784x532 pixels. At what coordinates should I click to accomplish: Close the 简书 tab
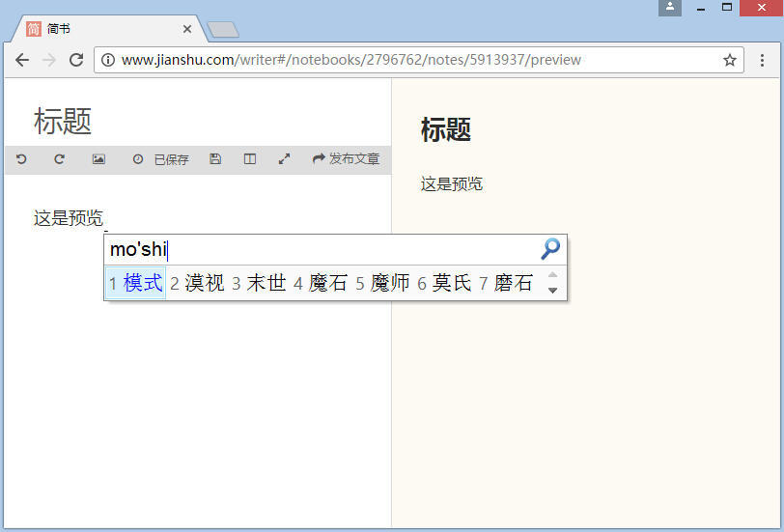(x=187, y=29)
